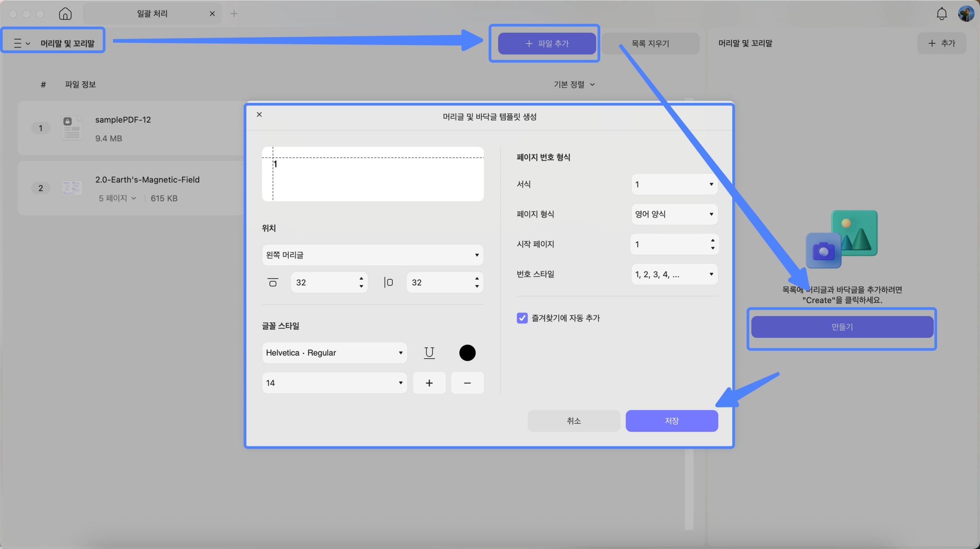Toggle 즐겨찾기에 자동 추가 checkbox
The width and height of the screenshot is (980, 549).
click(522, 318)
